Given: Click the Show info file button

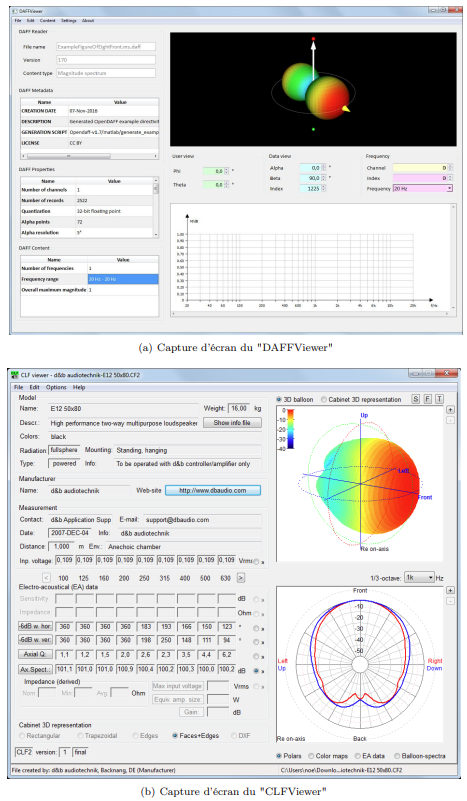Looking at the screenshot, I should 232,422.
